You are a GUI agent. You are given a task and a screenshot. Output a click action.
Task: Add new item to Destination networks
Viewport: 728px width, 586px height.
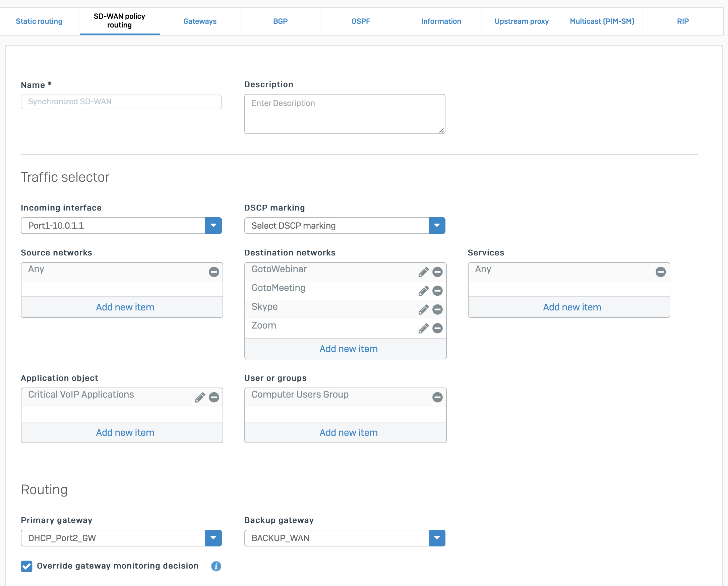pyautogui.click(x=349, y=349)
